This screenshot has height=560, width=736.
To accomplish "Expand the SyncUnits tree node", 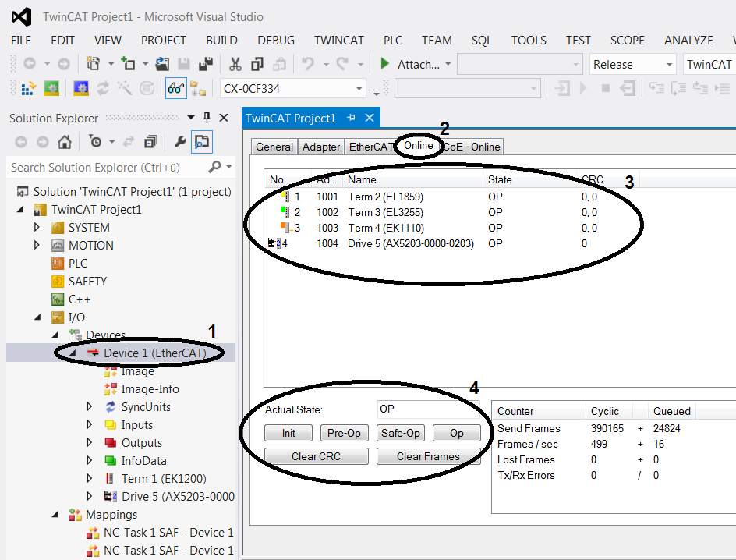I will [x=89, y=406].
